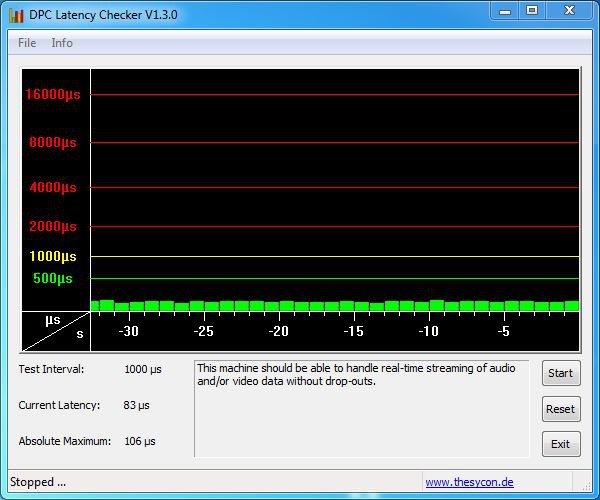The height and width of the screenshot is (500, 600).
Task: Click the -15 time axis marker
Action: (353, 332)
